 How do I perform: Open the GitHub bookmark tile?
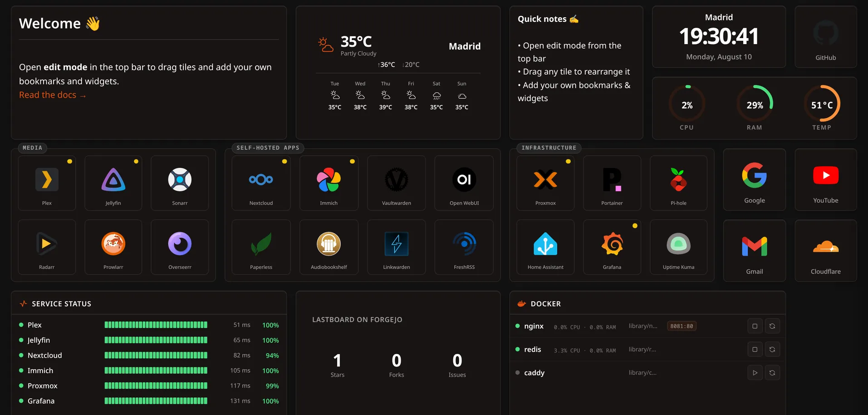point(826,37)
